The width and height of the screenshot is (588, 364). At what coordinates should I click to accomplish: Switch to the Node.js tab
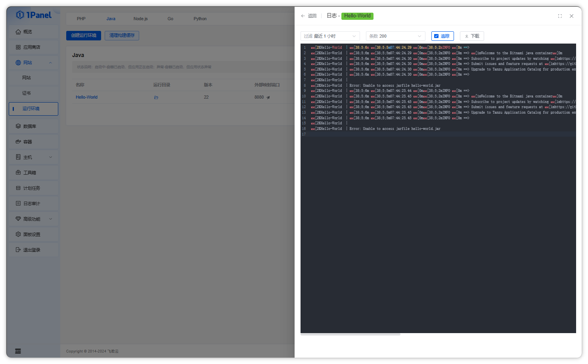[x=141, y=19]
